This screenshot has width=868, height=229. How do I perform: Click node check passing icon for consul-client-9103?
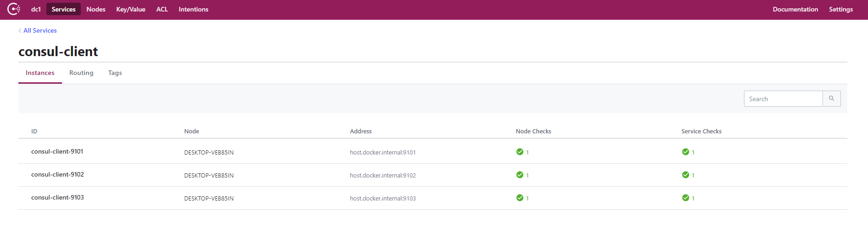click(x=520, y=198)
